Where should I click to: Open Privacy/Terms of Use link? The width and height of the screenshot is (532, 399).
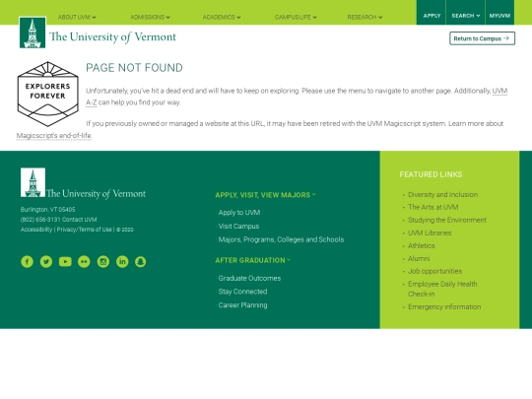click(84, 230)
